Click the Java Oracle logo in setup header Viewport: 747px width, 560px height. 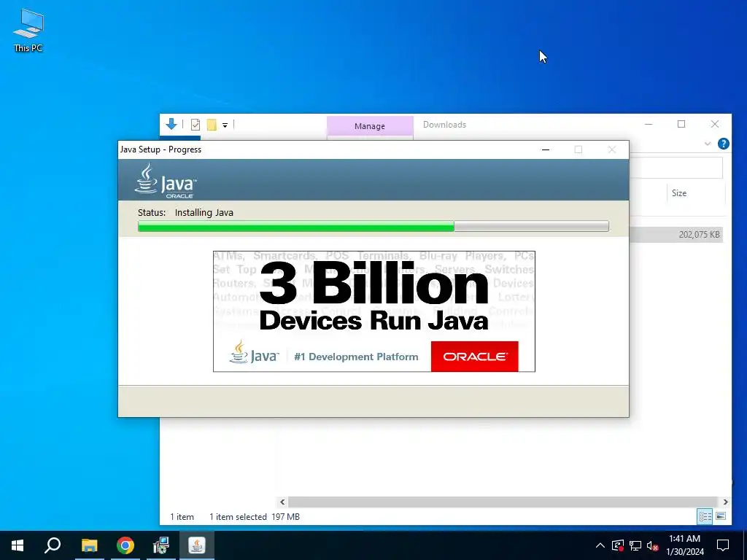click(166, 181)
